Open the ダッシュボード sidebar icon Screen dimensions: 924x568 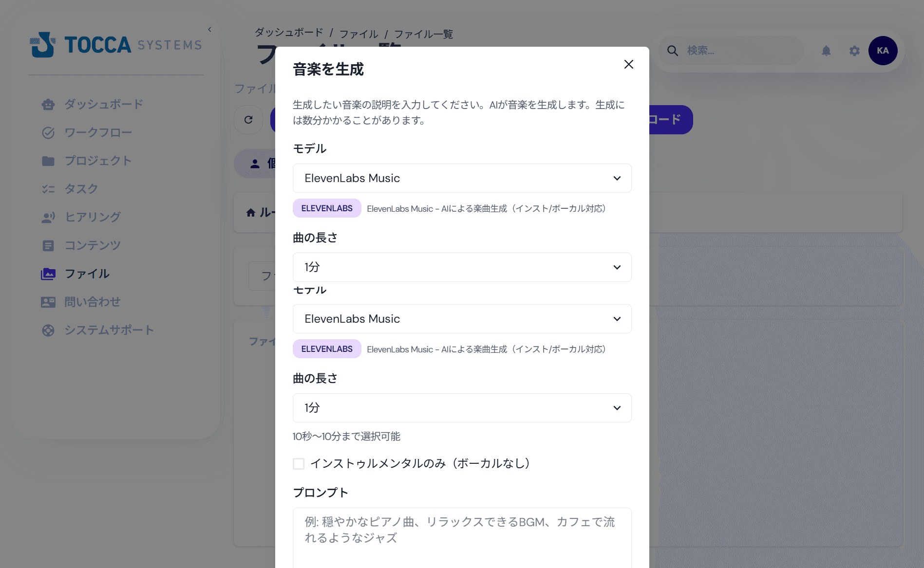coord(48,104)
